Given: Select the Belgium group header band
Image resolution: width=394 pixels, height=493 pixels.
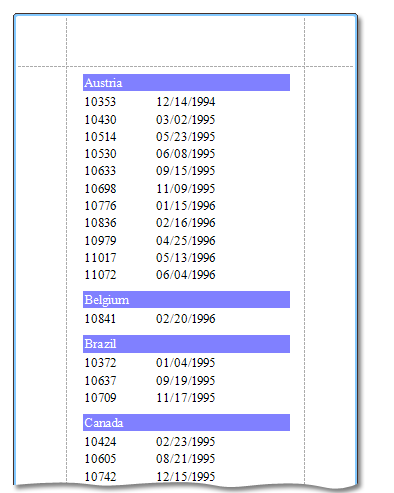Looking at the screenshot, I should 186,299.
